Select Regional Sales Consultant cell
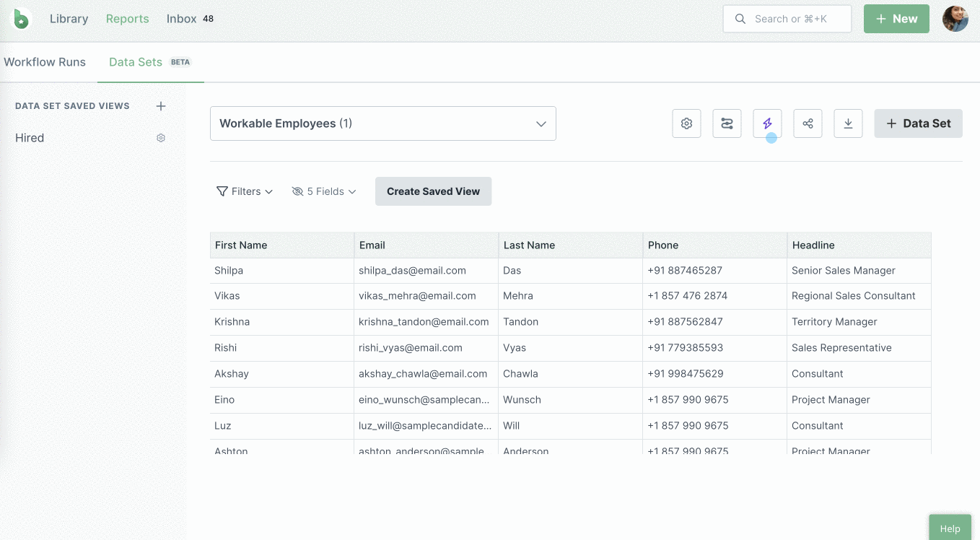Image resolution: width=980 pixels, height=540 pixels. pyautogui.click(x=859, y=296)
